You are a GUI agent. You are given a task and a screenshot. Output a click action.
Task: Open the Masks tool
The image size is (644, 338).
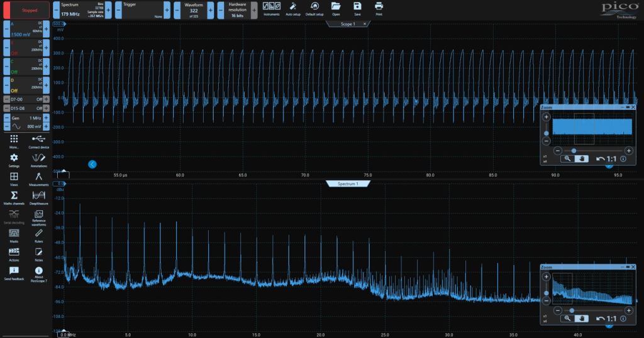[14, 236]
